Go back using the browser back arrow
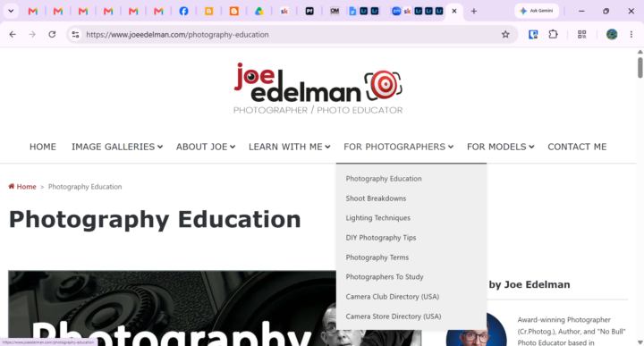Image resolution: width=644 pixels, height=346 pixels. 13,35
